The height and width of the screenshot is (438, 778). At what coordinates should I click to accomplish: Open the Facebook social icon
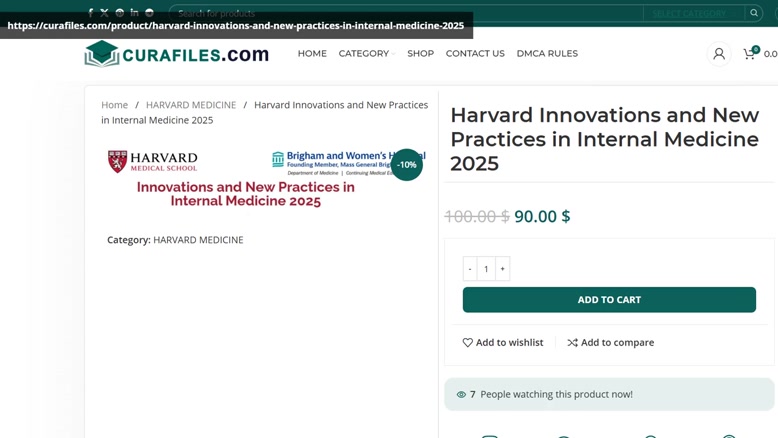click(x=90, y=12)
